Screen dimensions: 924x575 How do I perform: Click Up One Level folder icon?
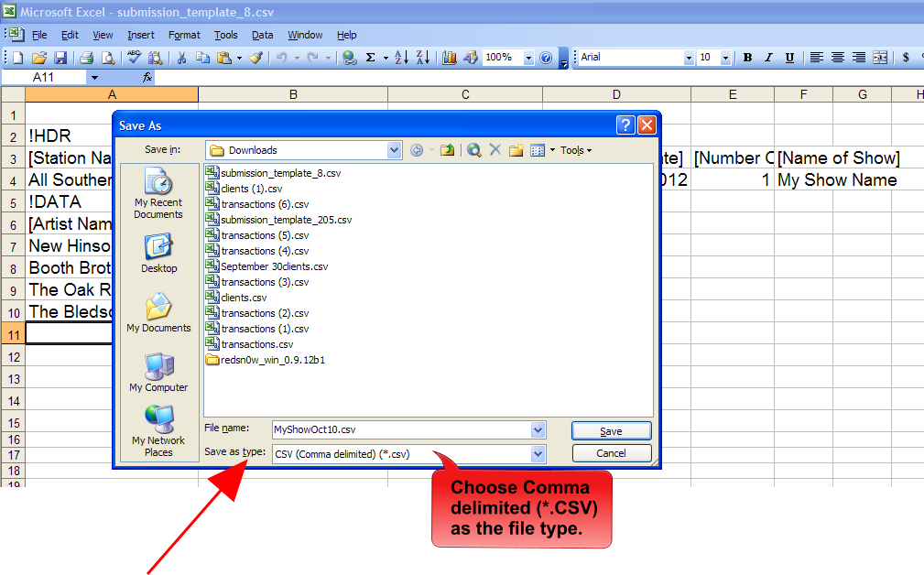click(447, 150)
